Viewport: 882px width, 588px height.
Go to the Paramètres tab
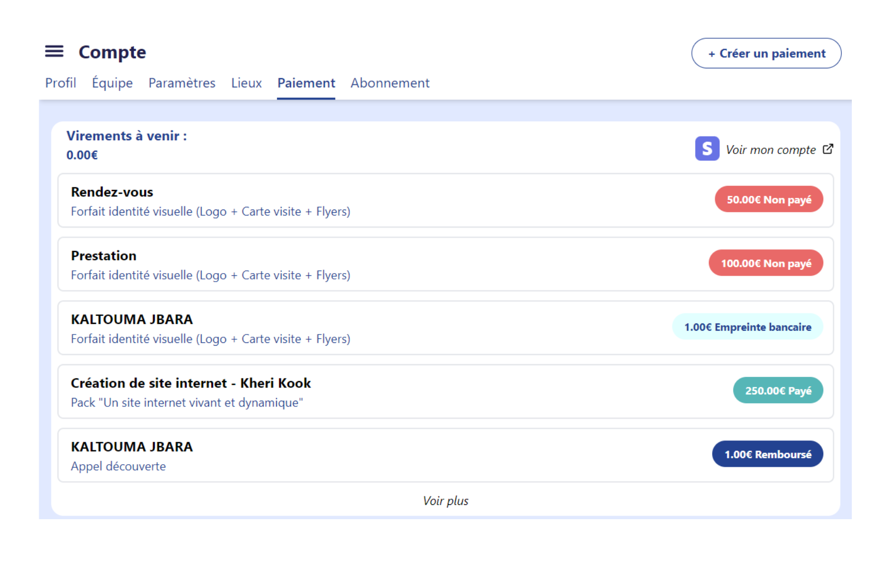coord(182,83)
